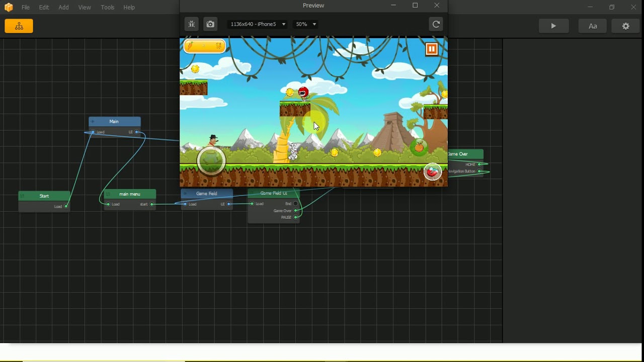The image size is (644, 362).
Task: Click the UI port on Game Field node
Action: 228,204
